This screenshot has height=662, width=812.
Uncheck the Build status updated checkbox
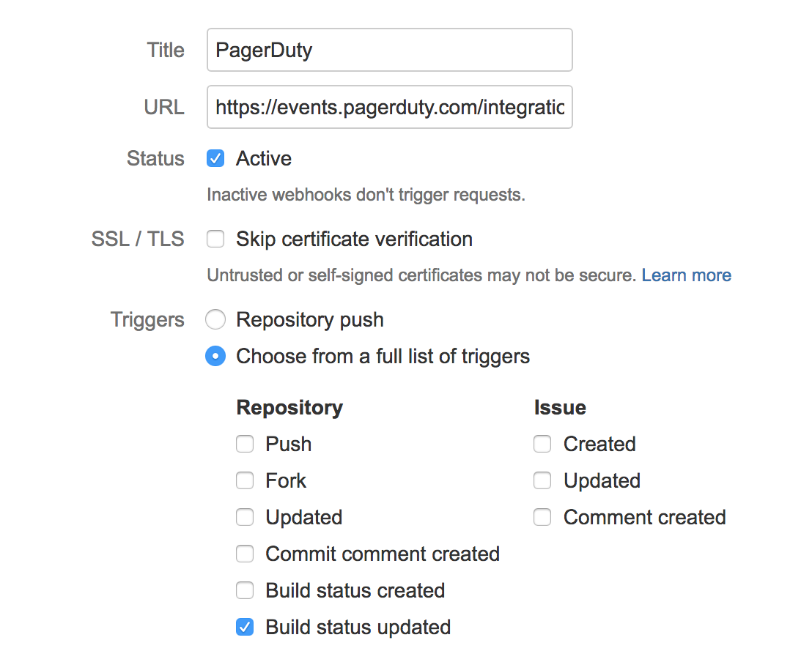(x=245, y=628)
